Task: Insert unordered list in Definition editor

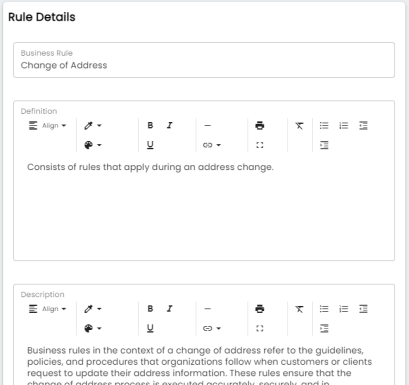Action: (324, 126)
